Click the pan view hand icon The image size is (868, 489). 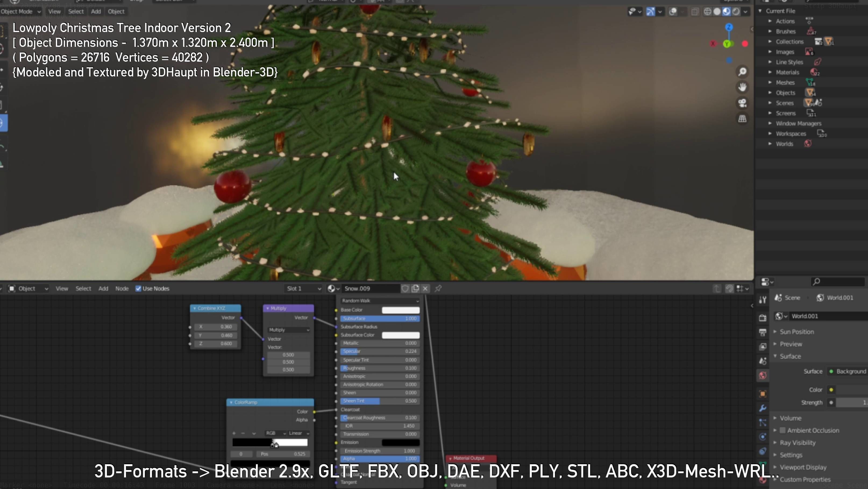[x=742, y=87]
